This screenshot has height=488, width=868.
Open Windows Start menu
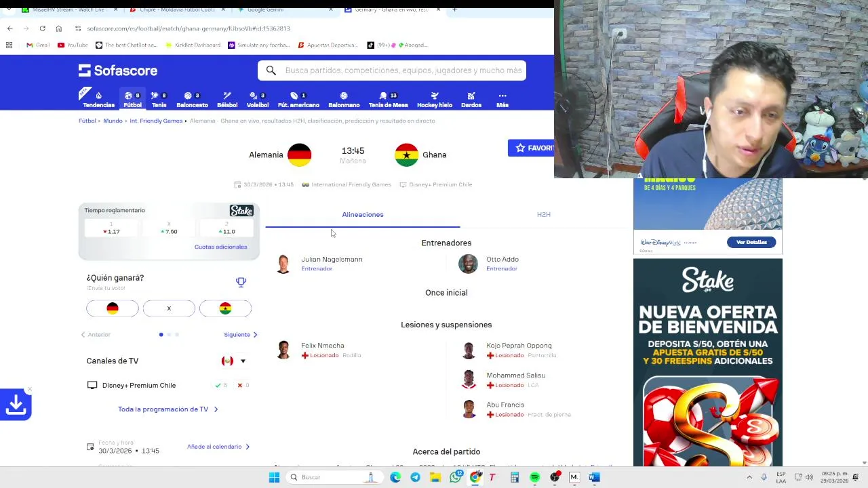274,477
